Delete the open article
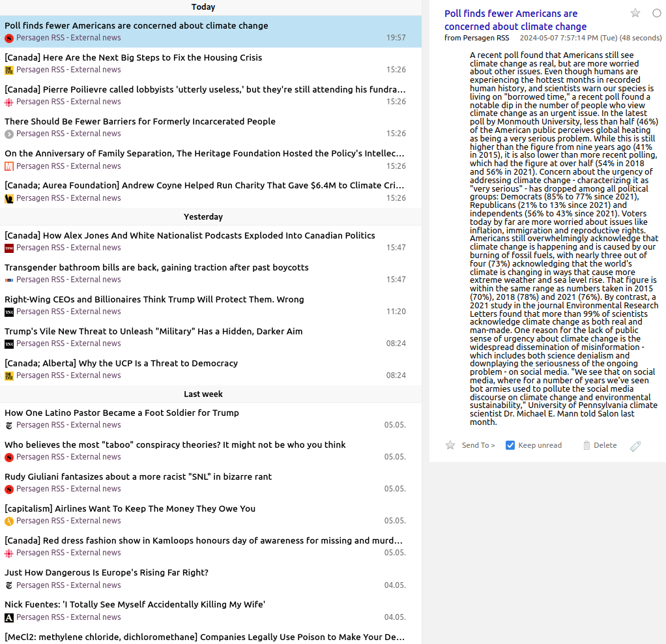The height and width of the screenshot is (644, 666). coord(600,445)
